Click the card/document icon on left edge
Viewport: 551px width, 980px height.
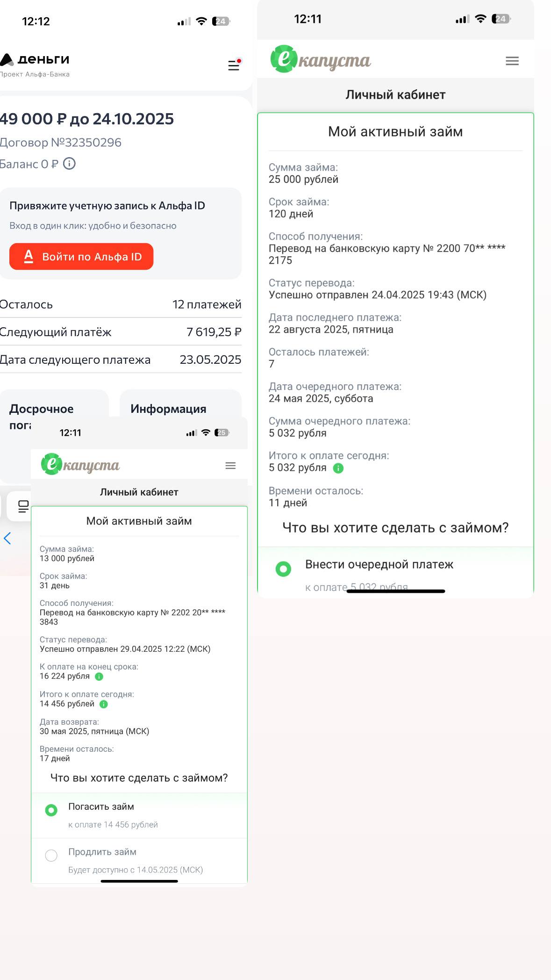pyautogui.click(x=22, y=505)
